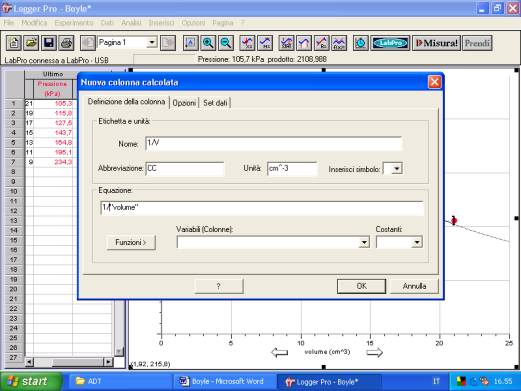
Task: Click the data table scroll-down arrow
Action: tap(119, 351)
